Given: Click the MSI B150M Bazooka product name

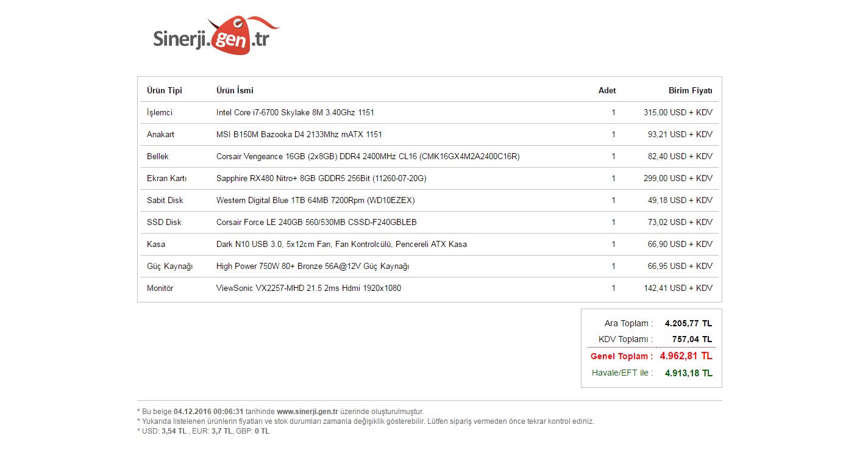Looking at the screenshot, I should pyautogui.click(x=299, y=135).
